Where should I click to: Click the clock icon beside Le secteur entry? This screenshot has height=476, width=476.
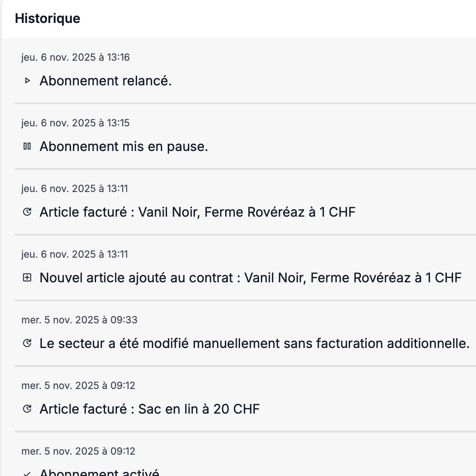pyautogui.click(x=27, y=343)
